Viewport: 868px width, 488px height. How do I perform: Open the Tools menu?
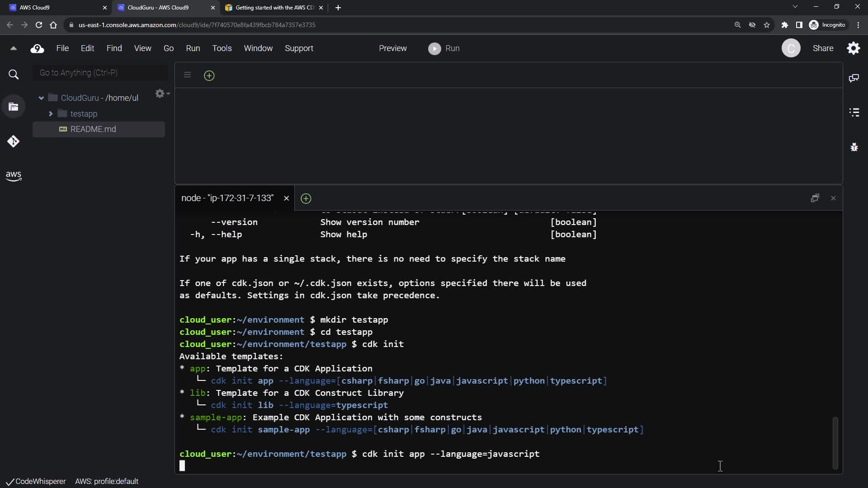pos(222,48)
